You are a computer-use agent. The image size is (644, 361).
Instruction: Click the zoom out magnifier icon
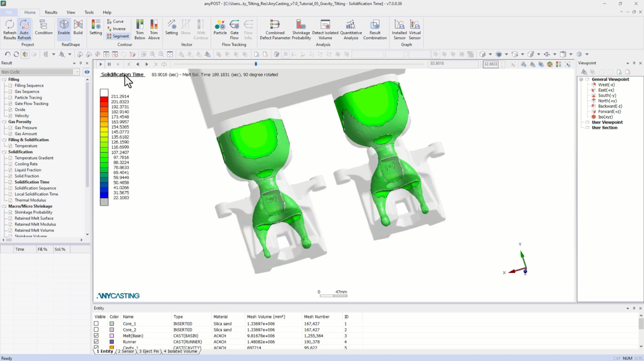[161, 54]
